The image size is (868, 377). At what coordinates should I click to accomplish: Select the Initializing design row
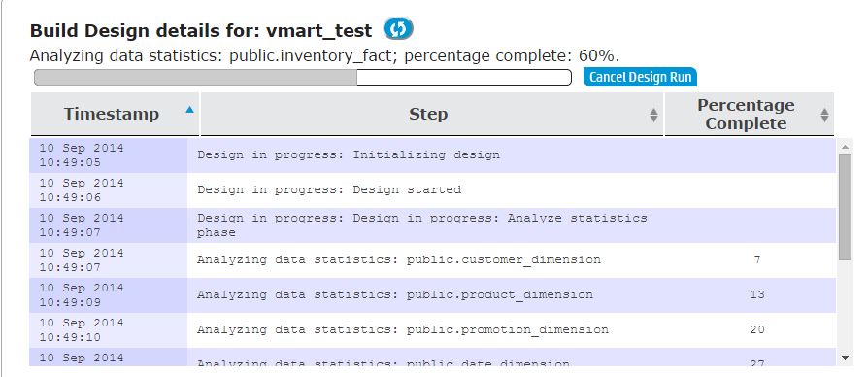click(x=432, y=155)
